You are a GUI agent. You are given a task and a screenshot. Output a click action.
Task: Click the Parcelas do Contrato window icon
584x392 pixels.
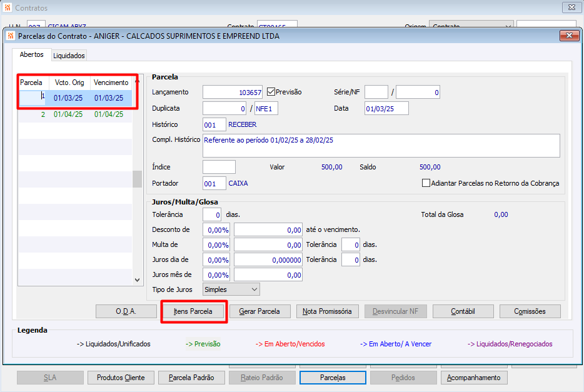[11, 36]
